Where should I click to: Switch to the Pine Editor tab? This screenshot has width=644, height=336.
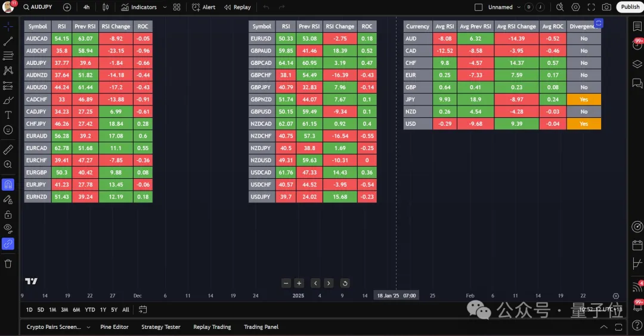coord(114,327)
